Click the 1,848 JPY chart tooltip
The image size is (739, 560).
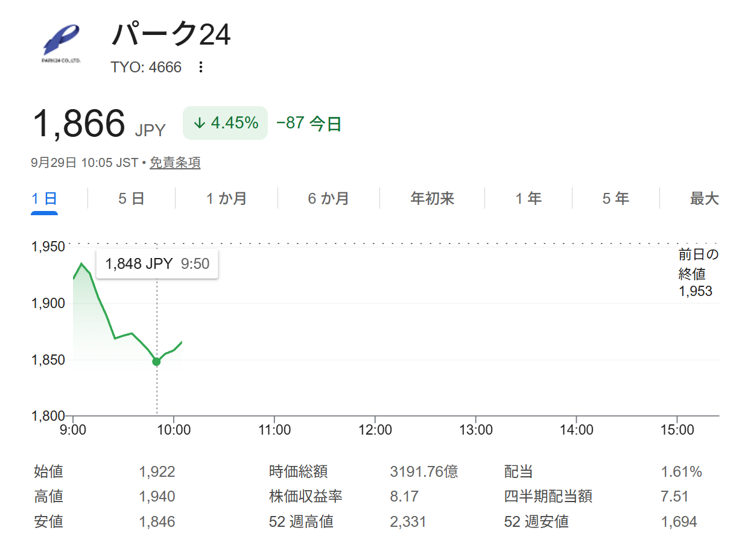coord(157,263)
